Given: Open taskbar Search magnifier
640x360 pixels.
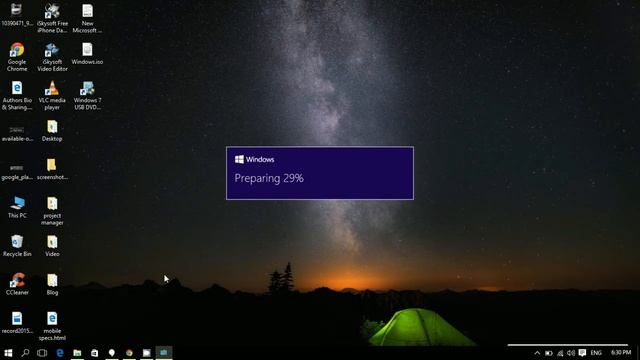Looking at the screenshot, I should (x=25, y=353).
